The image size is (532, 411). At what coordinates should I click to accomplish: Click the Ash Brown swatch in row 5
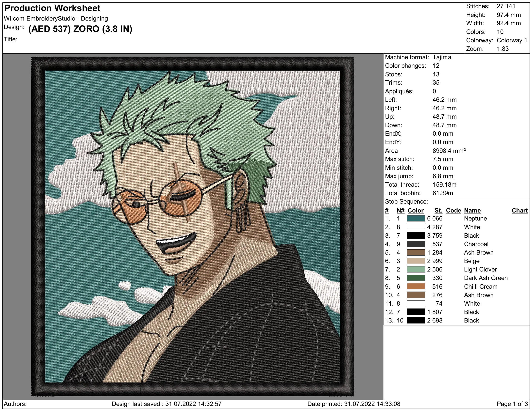pos(416,252)
